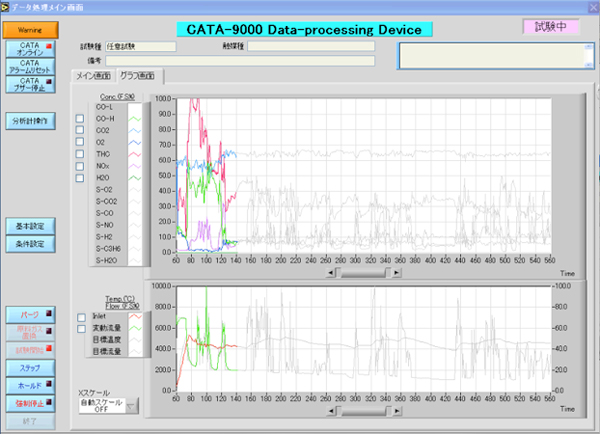Toggle the Inlet checkbox
The width and height of the screenshot is (600, 434).
click(81, 317)
